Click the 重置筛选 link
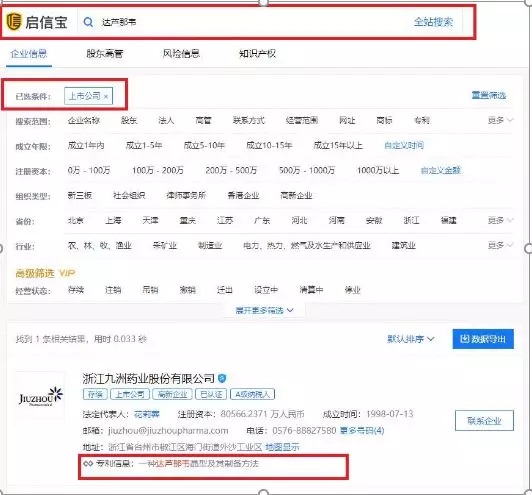This screenshot has width=532, height=495. coord(489,95)
